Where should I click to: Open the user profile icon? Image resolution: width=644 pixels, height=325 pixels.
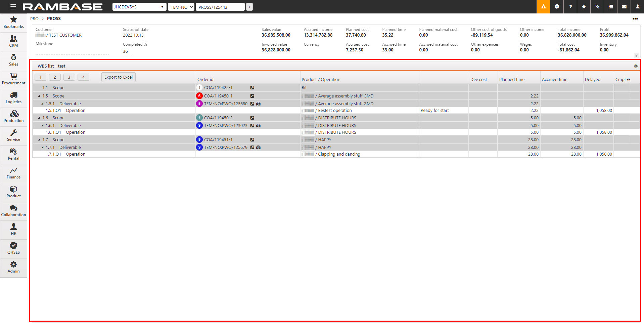pyautogui.click(x=637, y=7)
